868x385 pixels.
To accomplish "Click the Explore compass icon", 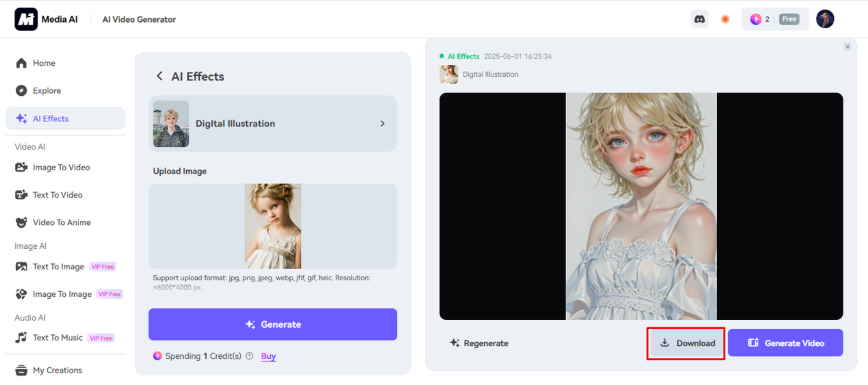I will tap(21, 91).
